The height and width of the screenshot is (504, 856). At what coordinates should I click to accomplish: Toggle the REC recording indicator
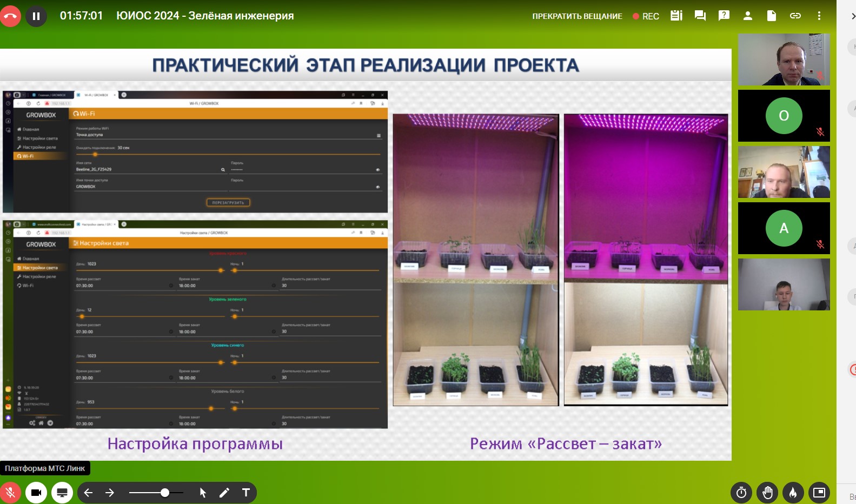point(646,16)
